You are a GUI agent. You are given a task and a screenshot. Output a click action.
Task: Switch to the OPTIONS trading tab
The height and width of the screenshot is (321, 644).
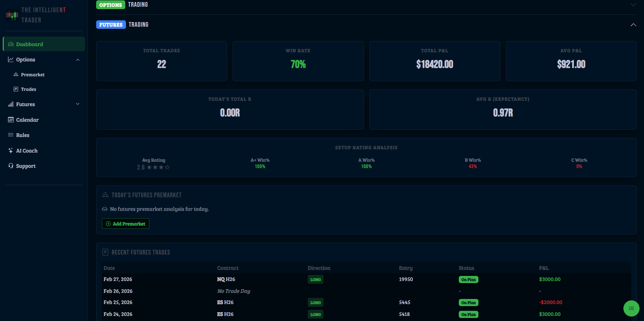110,5
